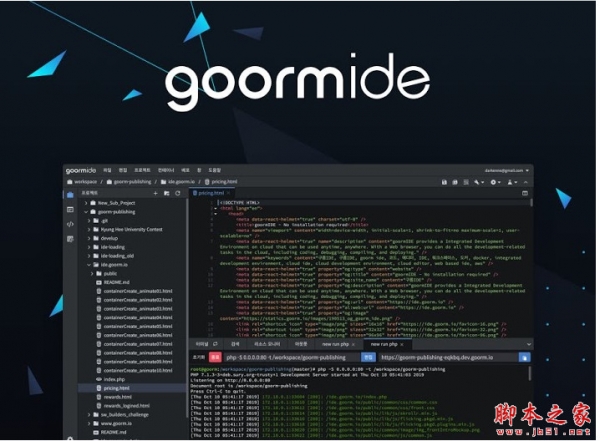
Task: Open the third (project) menu in menu bar
Action: (x=142, y=170)
